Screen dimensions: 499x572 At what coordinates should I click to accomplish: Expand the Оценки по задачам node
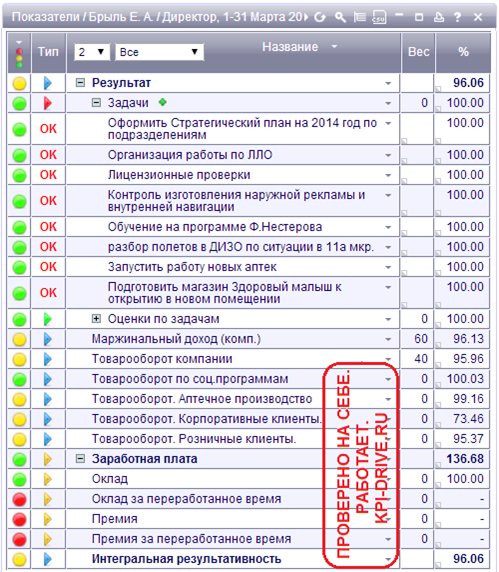[96, 319]
